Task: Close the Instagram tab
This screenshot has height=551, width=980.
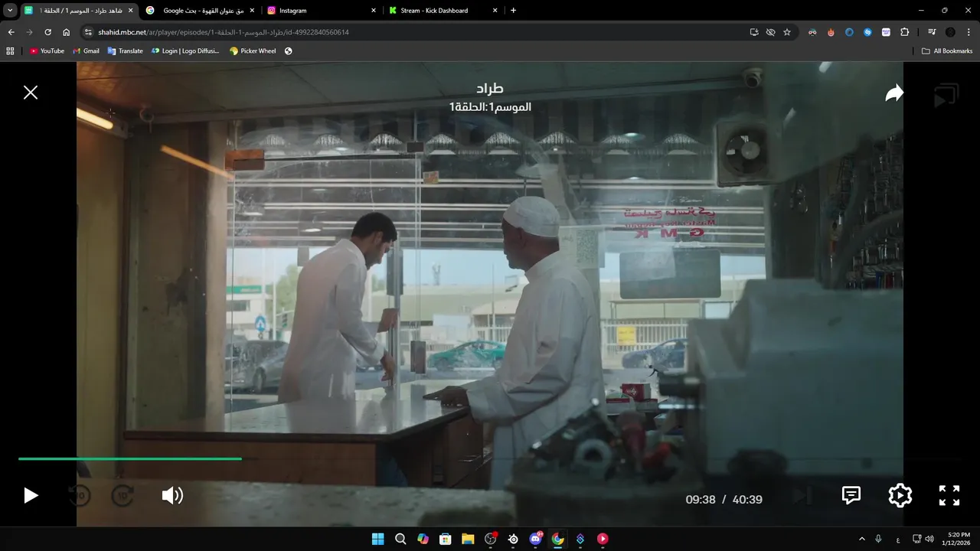Action: click(x=374, y=11)
